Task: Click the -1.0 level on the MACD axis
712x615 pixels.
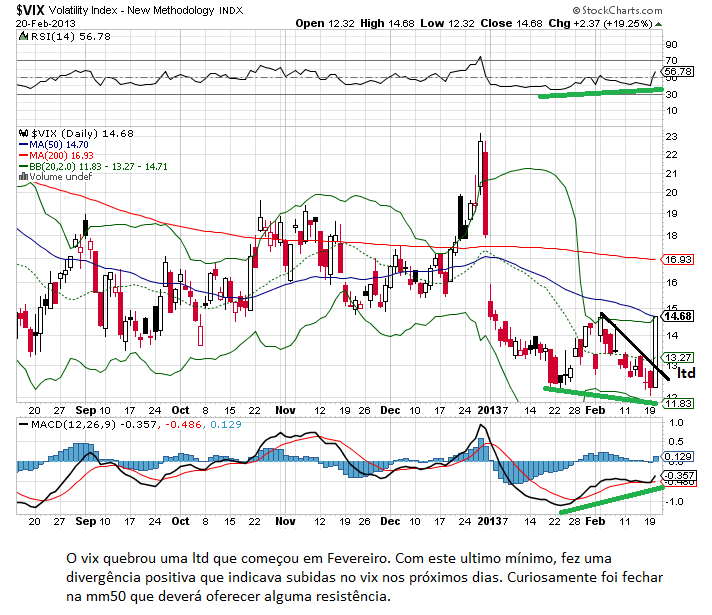Action: coord(674,502)
